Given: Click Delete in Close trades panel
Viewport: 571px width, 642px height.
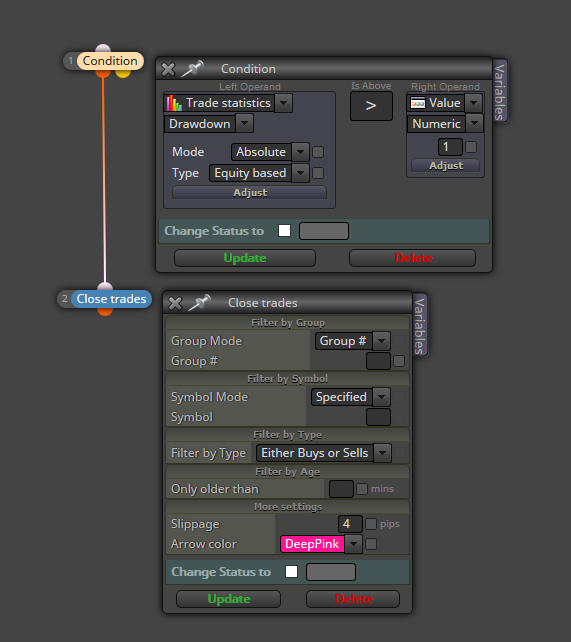Looking at the screenshot, I should pyautogui.click(x=353, y=599).
